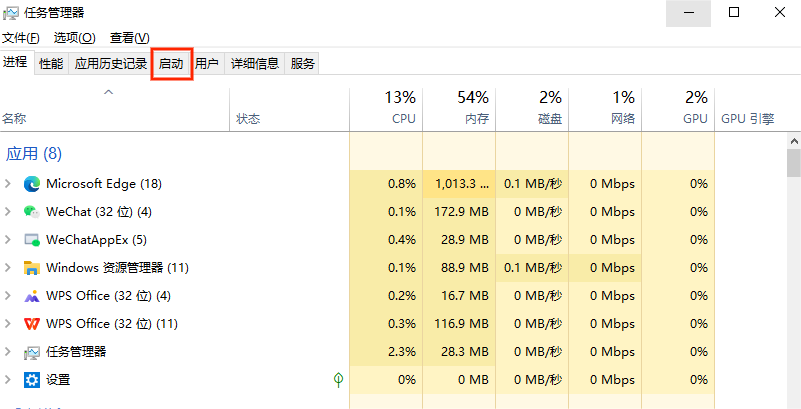
Task: Select the Microsoft Edge app icon
Action: click(32, 184)
